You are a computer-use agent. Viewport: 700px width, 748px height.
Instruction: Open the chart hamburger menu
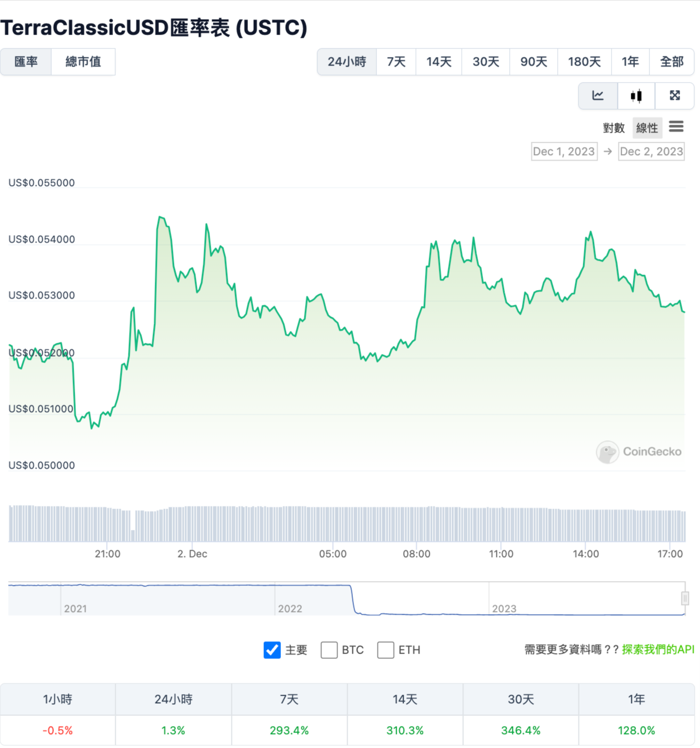[676, 127]
